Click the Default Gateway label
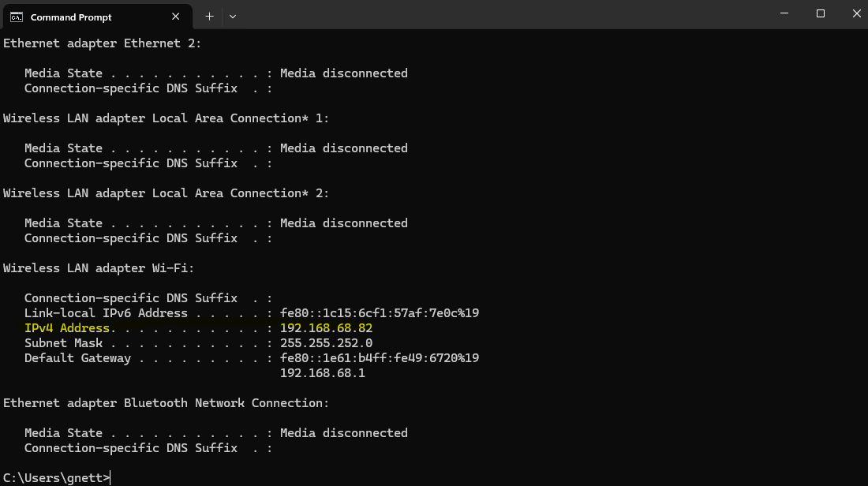Viewport: 868px width, 486px height. pyautogui.click(x=77, y=358)
